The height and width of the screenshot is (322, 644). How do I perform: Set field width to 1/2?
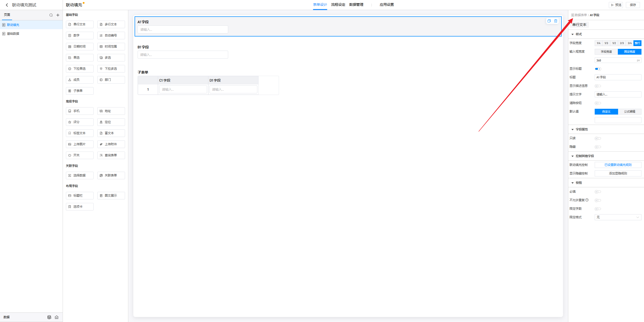coord(614,43)
